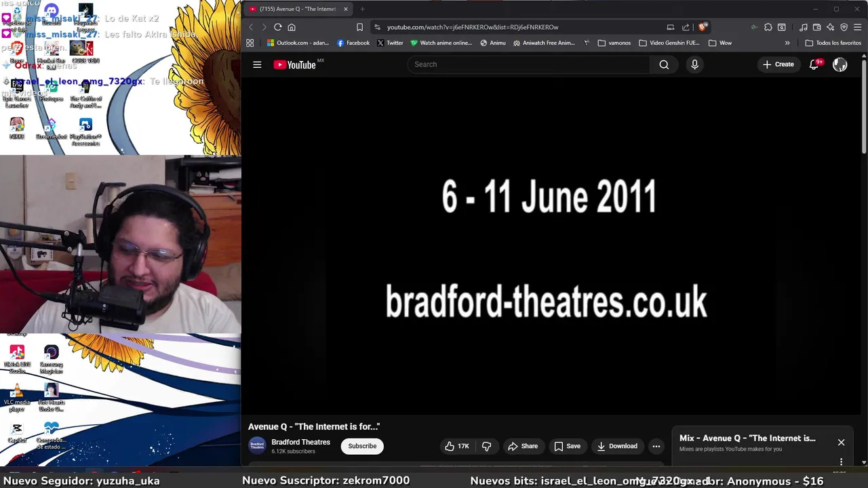Subscribe to Bradford Theatres channel

(362, 446)
